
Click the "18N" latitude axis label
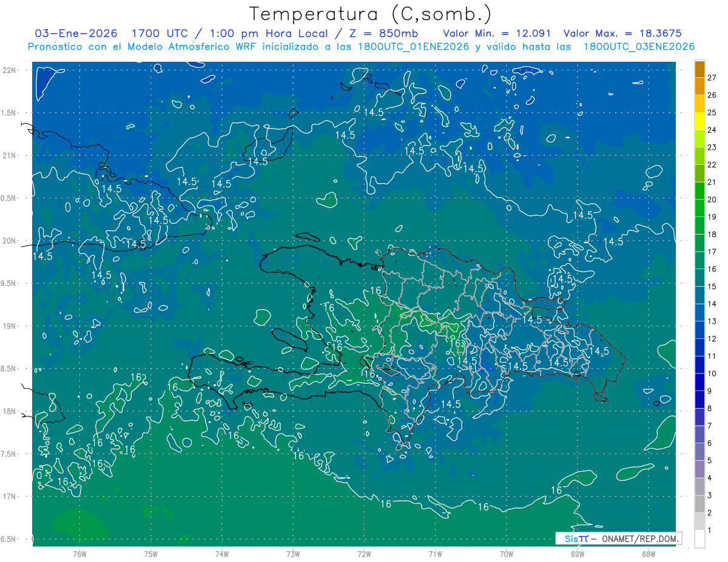point(10,411)
